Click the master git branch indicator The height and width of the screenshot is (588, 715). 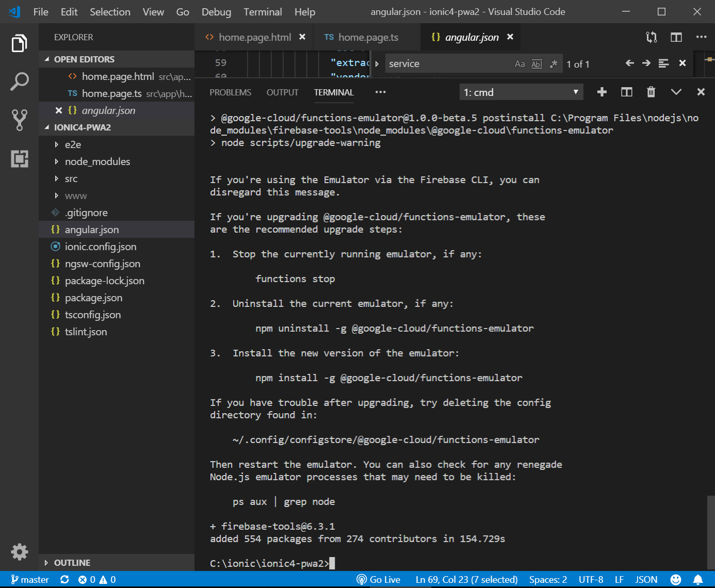[x=30, y=580]
